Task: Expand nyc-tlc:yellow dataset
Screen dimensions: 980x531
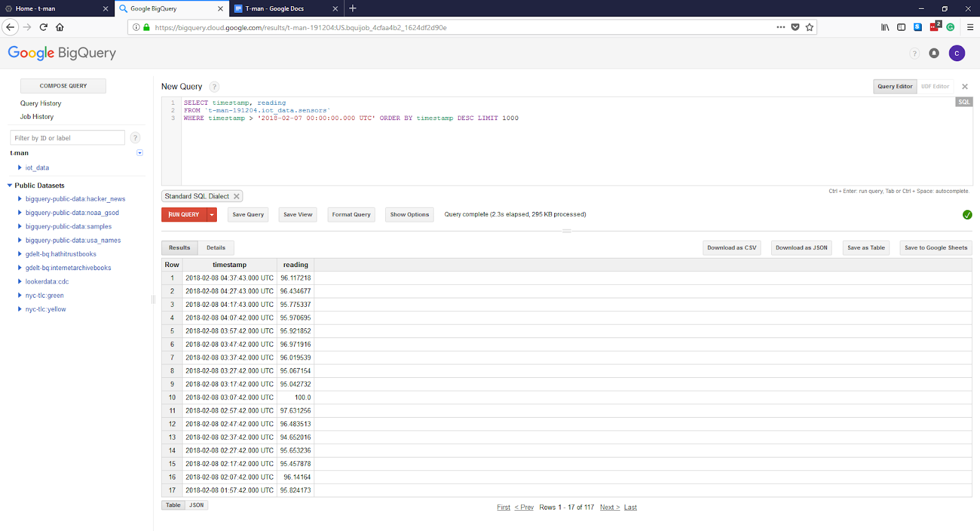Action: [x=20, y=309]
